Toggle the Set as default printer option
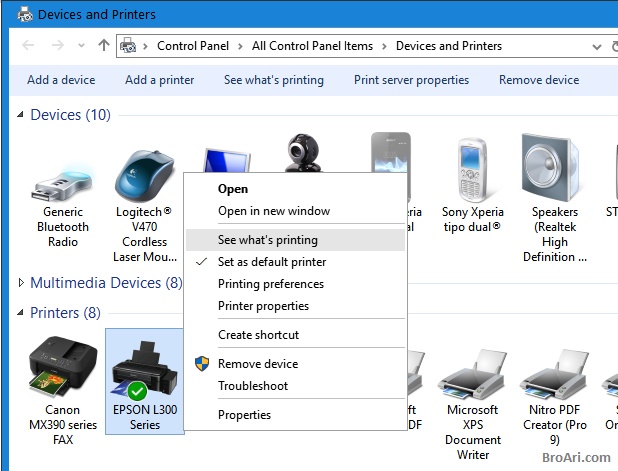The image size is (618, 471). pyautogui.click(x=272, y=262)
